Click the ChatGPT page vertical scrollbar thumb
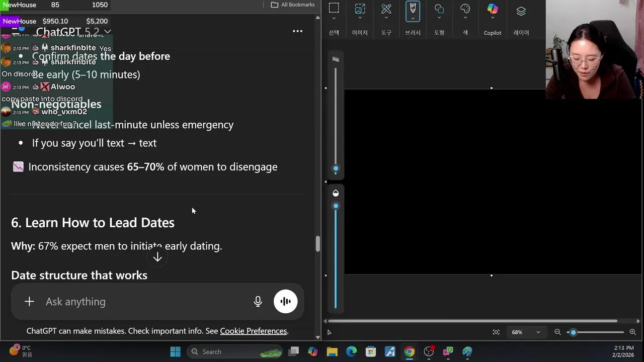 click(317, 244)
